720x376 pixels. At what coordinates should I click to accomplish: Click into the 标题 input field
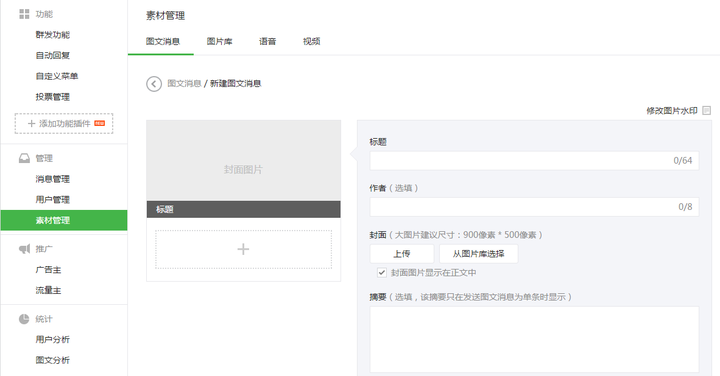click(534, 161)
